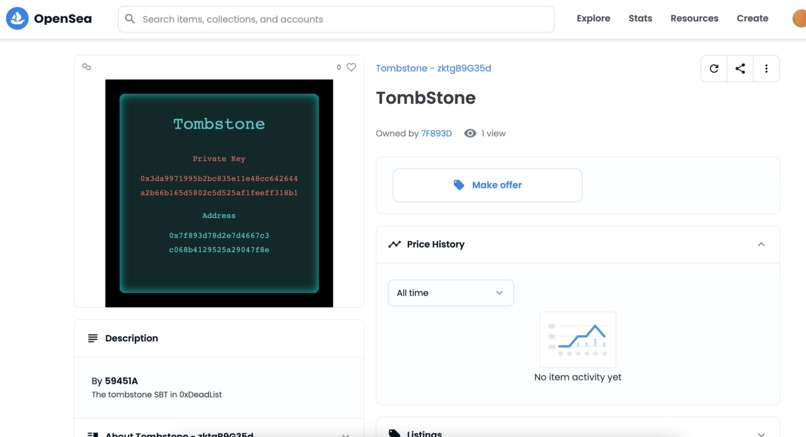Click 'The tombstone SBT in 0xDeadList' text
The height and width of the screenshot is (437, 806).
coord(157,395)
